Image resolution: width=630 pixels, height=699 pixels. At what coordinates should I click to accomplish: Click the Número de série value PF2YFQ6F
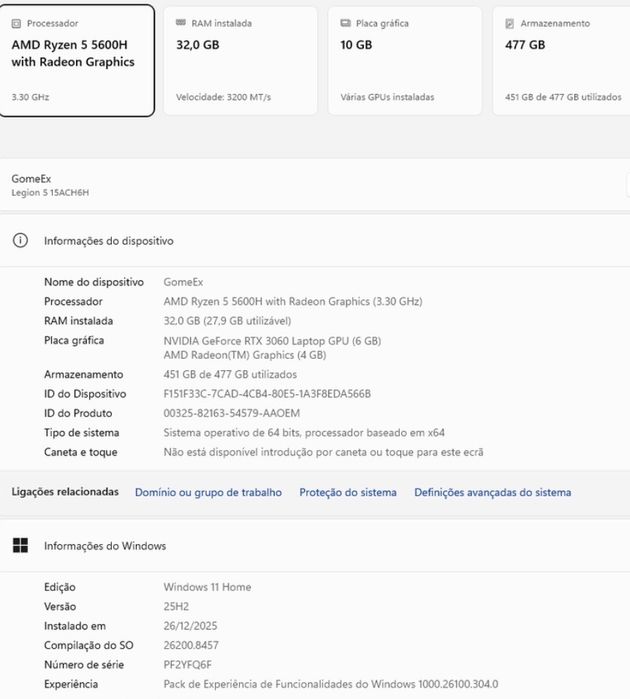tap(188, 665)
